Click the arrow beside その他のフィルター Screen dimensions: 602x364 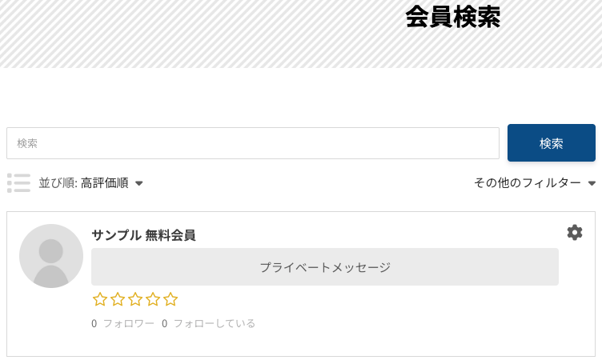(592, 184)
